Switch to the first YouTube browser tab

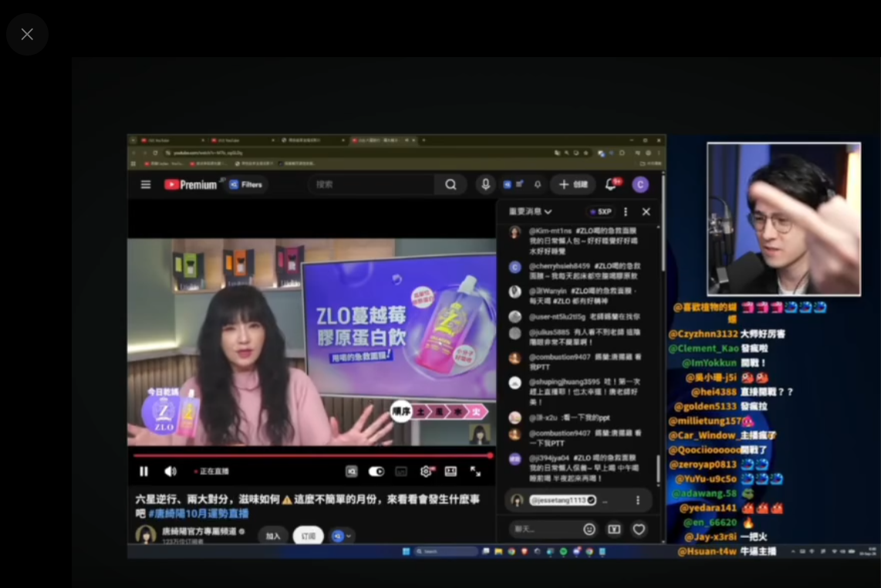[x=172, y=140]
